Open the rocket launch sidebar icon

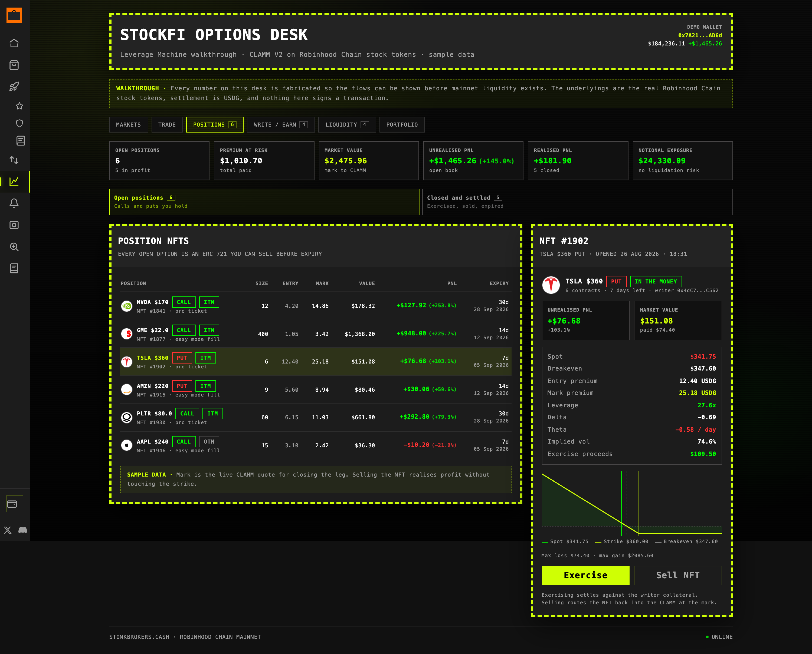click(14, 86)
